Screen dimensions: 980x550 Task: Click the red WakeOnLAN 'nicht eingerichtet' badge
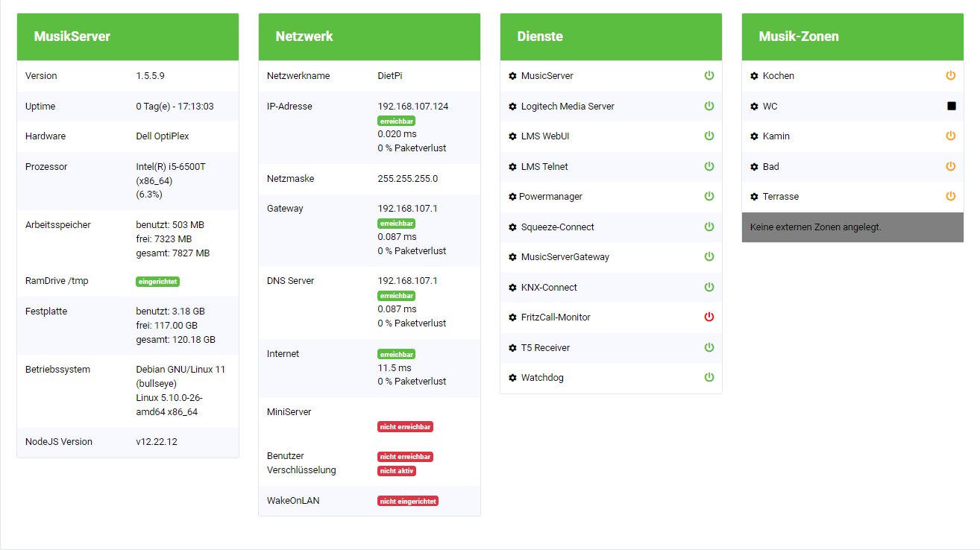point(408,501)
